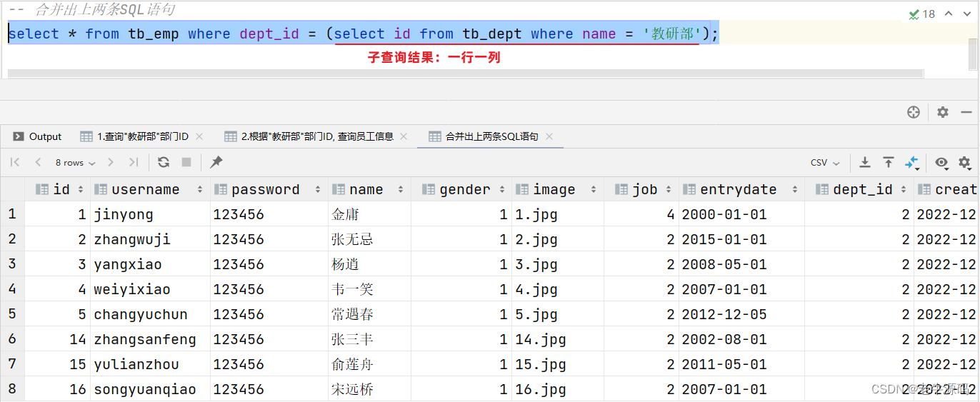Click the Stop execution square icon
This screenshot has width=980, height=402.
pyautogui.click(x=186, y=162)
